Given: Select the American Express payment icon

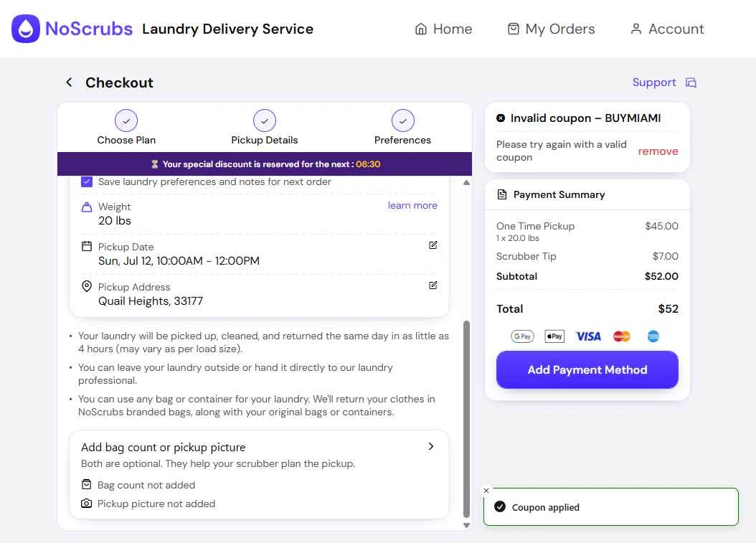Looking at the screenshot, I should [x=653, y=336].
